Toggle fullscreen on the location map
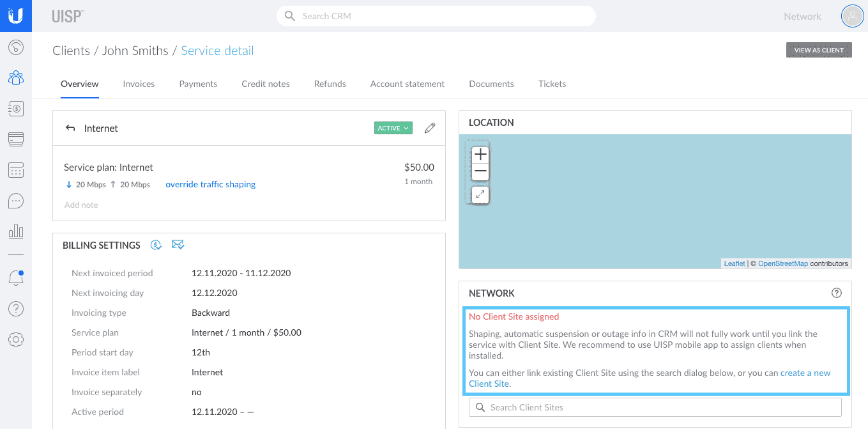This screenshot has width=868, height=429. point(480,194)
